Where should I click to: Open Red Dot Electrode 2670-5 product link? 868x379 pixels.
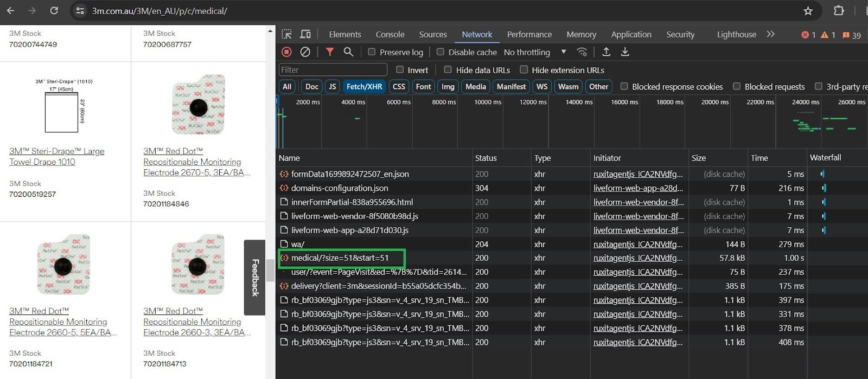[197, 162]
